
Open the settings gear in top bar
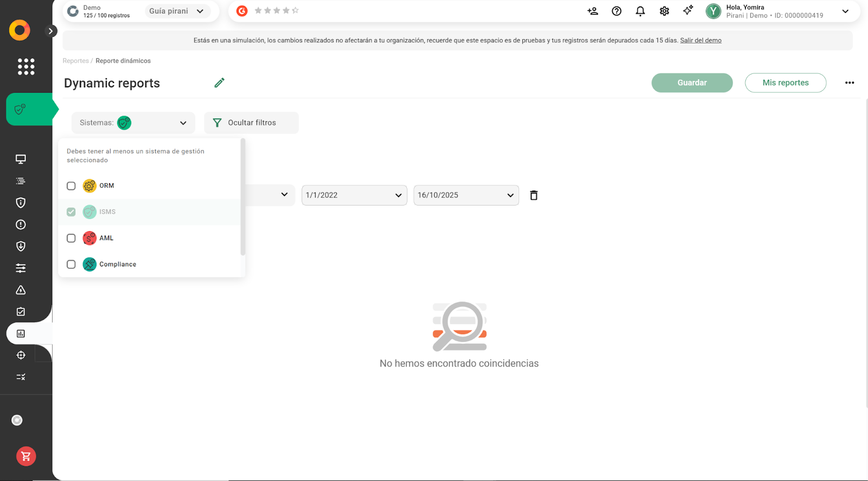(x=664, y=11)
